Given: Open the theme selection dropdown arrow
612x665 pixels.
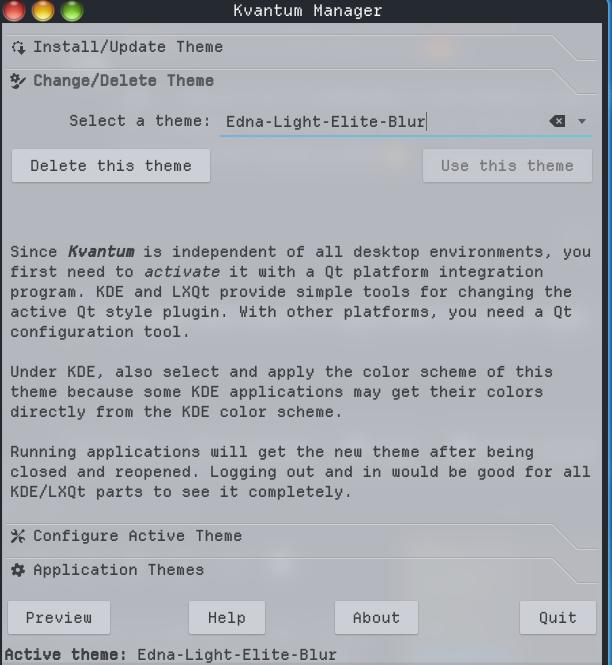Looking at the screenshot, I should (582, 121).
